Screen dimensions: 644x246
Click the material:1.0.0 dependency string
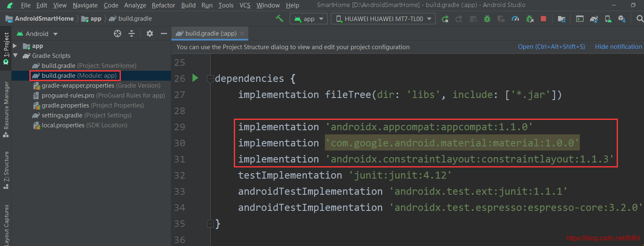click(x=452, y=143)
